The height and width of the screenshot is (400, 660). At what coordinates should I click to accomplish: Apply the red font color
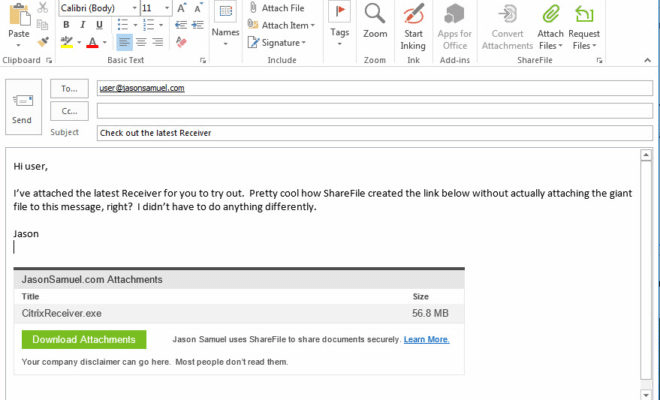92,42
